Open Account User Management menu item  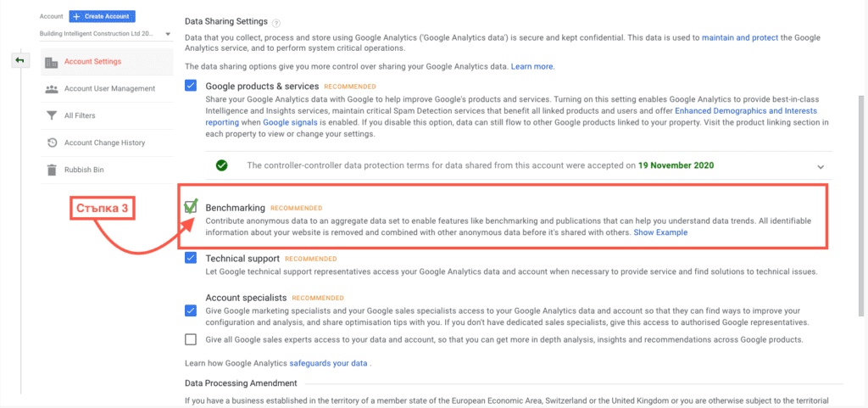coord(109,89)
